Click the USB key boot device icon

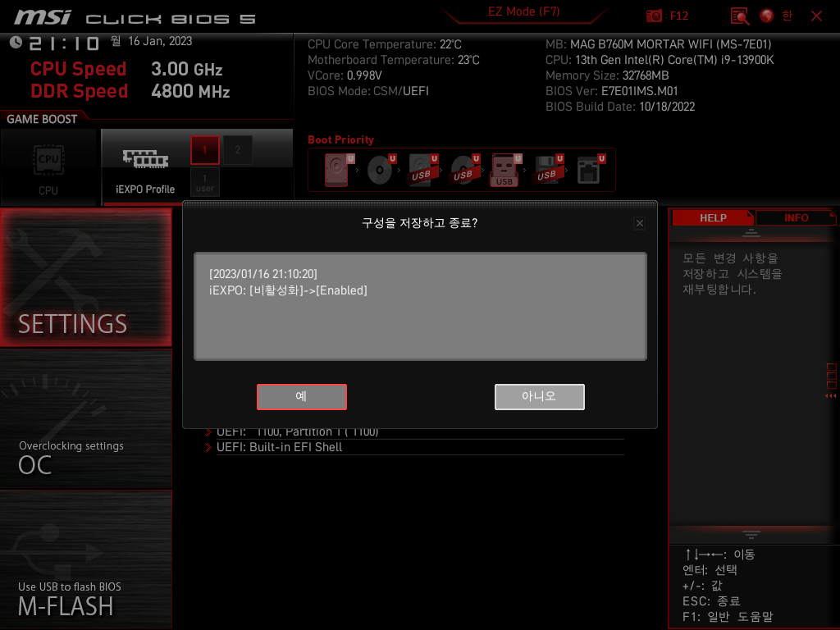pos(504,170)
